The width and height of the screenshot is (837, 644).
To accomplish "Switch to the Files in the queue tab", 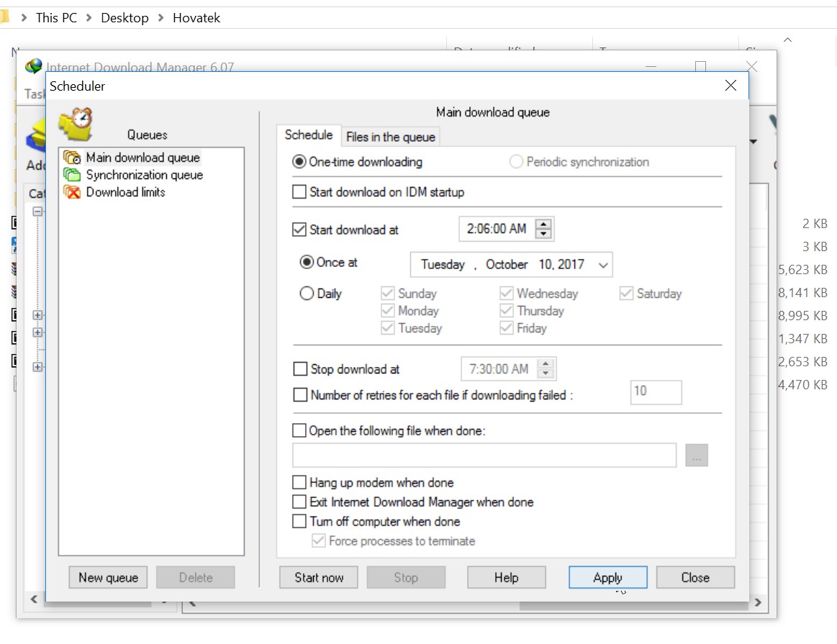I will (x=390, y=137).
